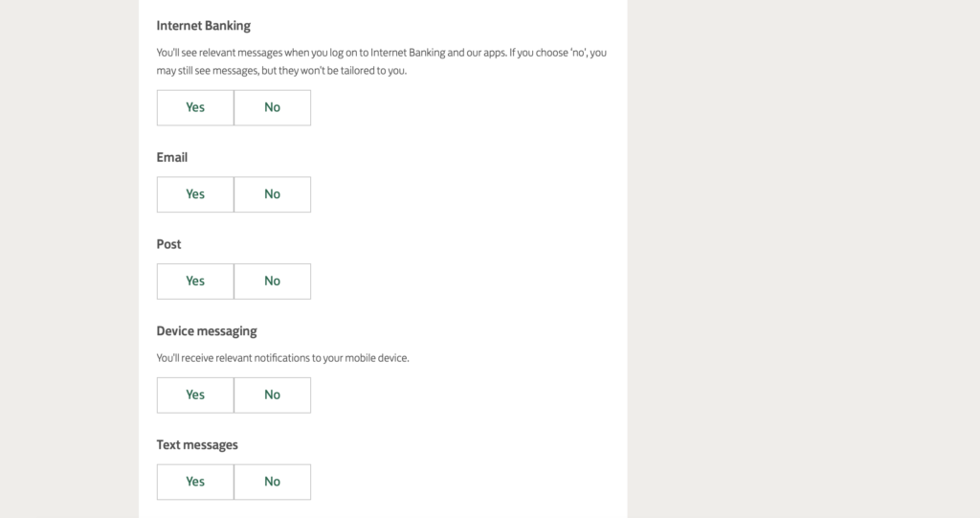Click the Post section heading

click(x=168, y=244)
